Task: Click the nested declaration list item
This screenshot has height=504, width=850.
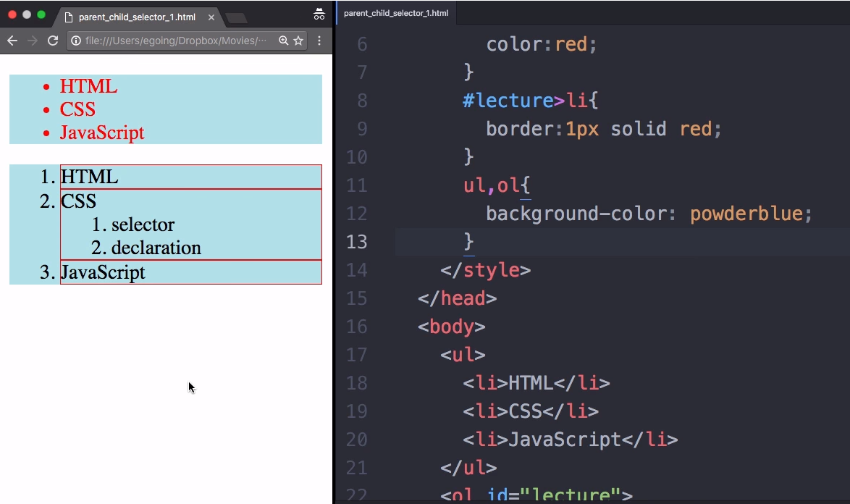Action: [x=156, y=248]
